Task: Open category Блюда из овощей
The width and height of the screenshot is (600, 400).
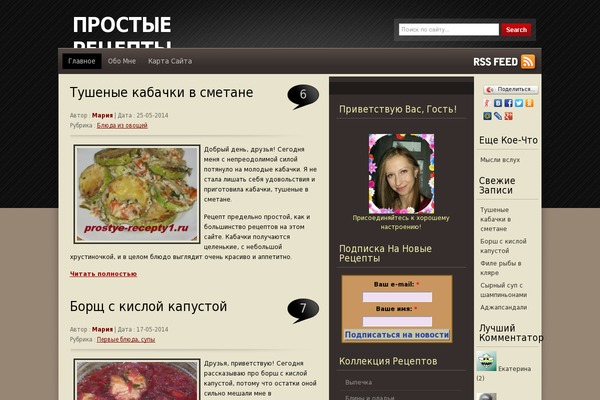Action: pos(122,125)
